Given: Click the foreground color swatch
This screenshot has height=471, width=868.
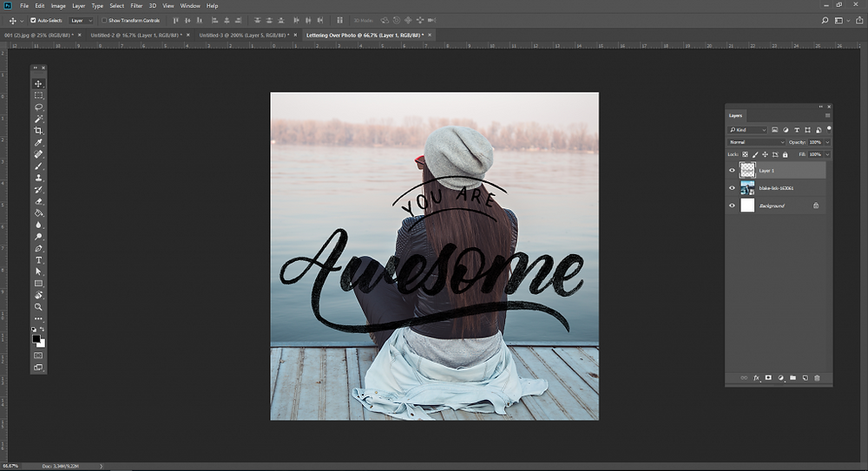Looking at the screenshot, I should 36,339.
